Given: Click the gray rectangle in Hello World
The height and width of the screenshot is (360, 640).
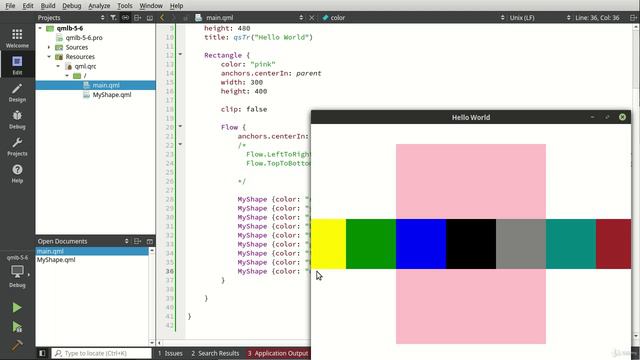Looking at the screenshot, I should pyautogui.click(x=521, y=244).
